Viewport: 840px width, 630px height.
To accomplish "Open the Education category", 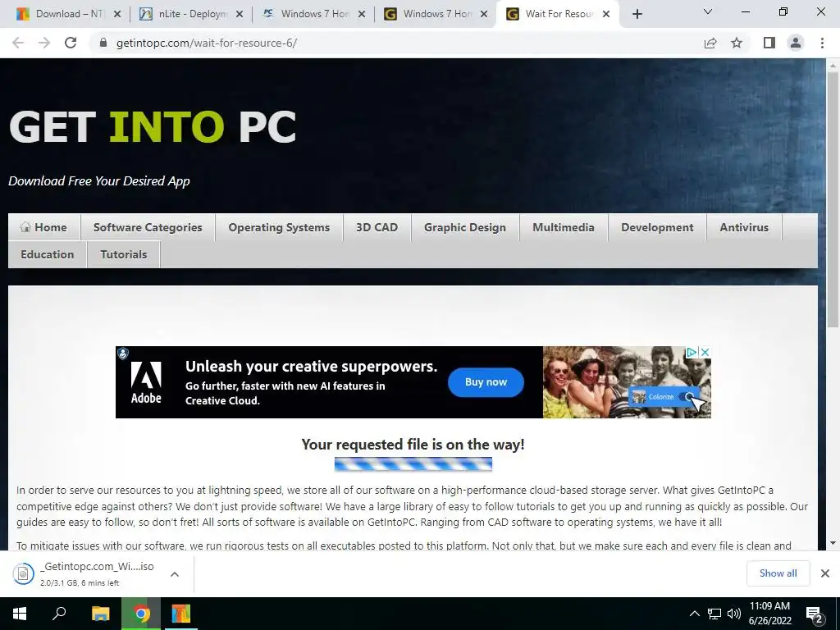I will pyautogui.click(x=47, y=254).
